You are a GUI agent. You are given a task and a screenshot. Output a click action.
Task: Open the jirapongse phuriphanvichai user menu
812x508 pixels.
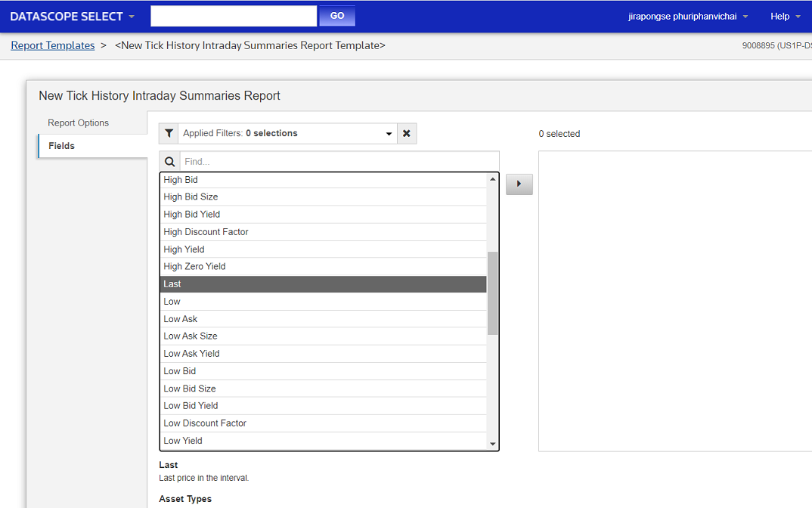coord(688,16)
